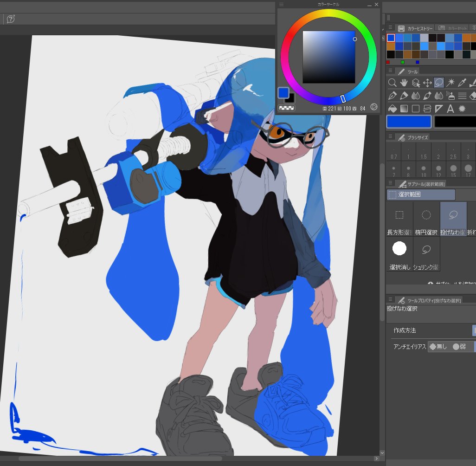Select the Move layer arrows tool
Image resolution: width=476 pixels, height=466 pixels.
pyautogui.click(x=427, y=83)
